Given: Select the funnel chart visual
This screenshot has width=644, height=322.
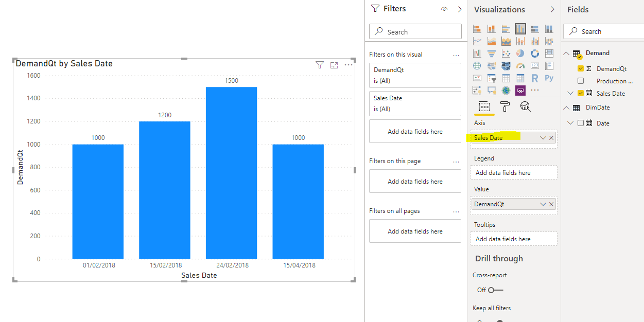Looking at the screenshot, I should pyautogui.click(x=492, y=53).
